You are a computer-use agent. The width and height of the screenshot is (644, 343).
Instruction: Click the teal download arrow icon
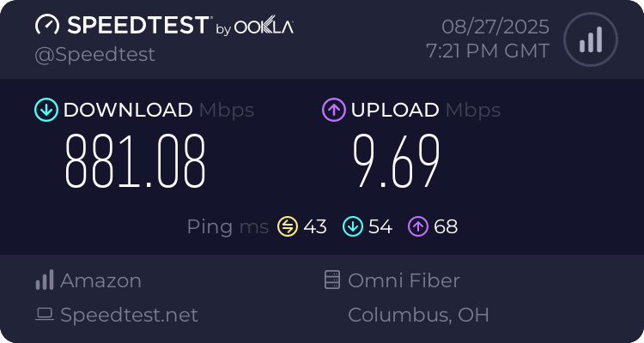46,110
